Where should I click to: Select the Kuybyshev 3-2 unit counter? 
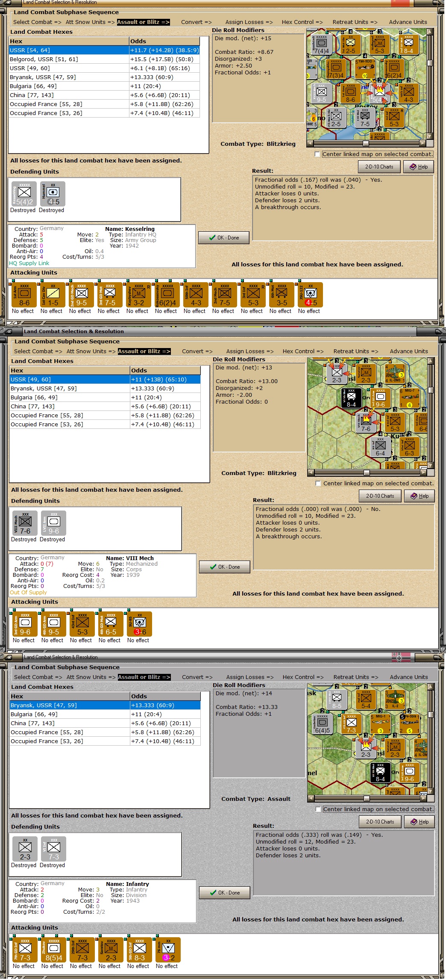pyautogui.click(x=139, y=295)
